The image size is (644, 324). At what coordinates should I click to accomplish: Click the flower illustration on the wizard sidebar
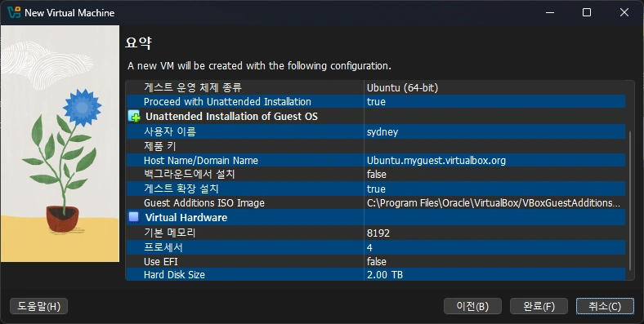60,144
